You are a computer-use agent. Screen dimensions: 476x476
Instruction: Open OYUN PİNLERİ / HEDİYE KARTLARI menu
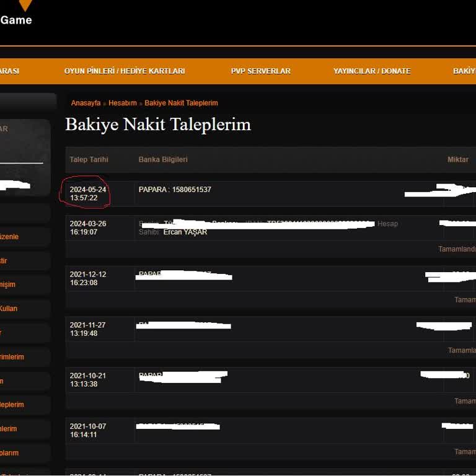[x=125, y=71]
